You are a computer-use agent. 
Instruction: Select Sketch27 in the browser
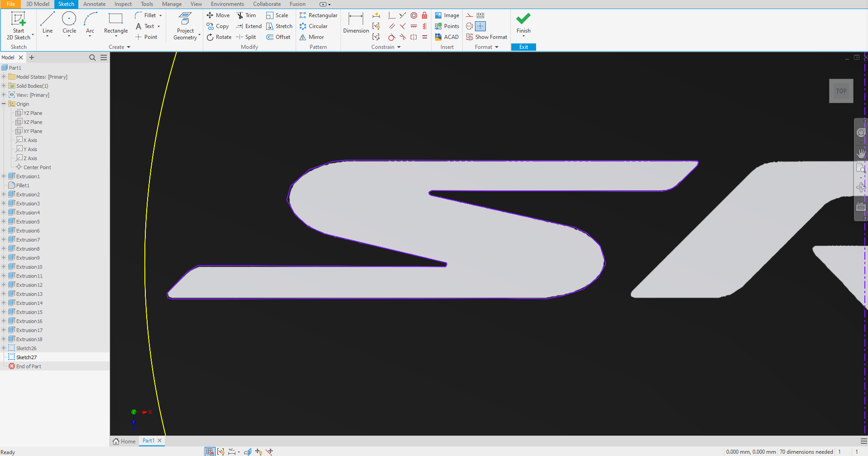pyautogui.click(x=26, y=357)
